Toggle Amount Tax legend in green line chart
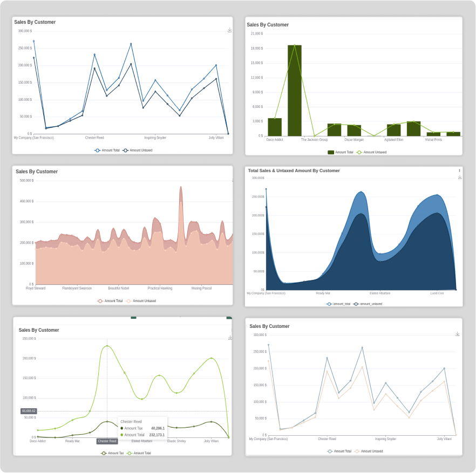The width and height of the screenshot is (476, 473). tap(112, 453)
